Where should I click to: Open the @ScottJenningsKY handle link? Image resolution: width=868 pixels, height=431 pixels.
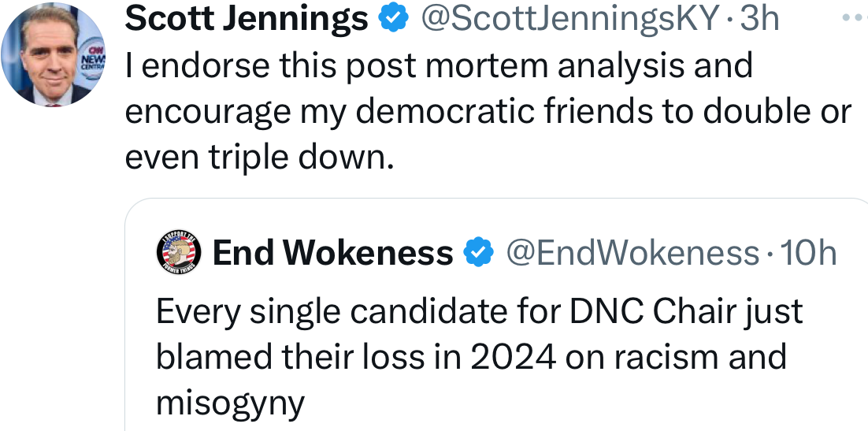click(570, 19)
